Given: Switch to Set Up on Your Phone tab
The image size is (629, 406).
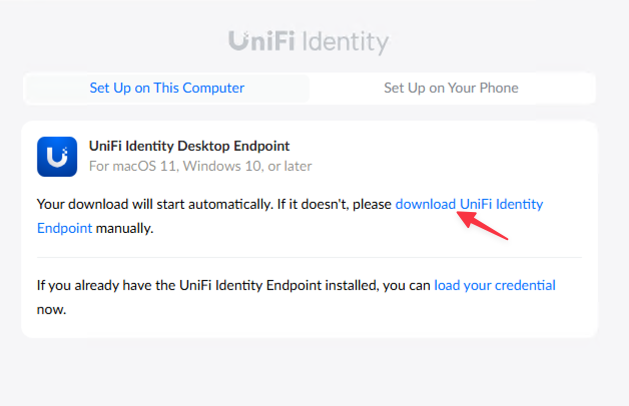Looking at the screenshot, I should tap(451, 88).
